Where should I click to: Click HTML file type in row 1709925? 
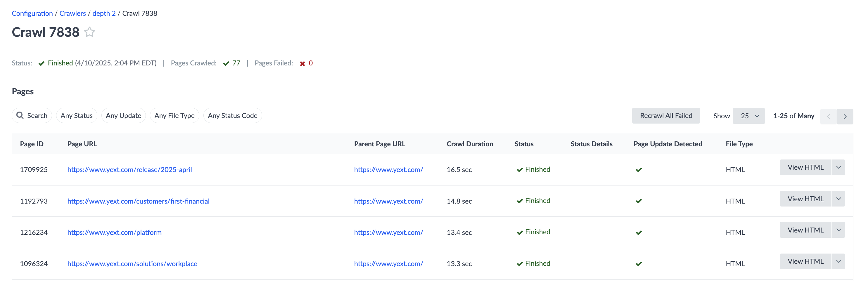coord(735,169)
